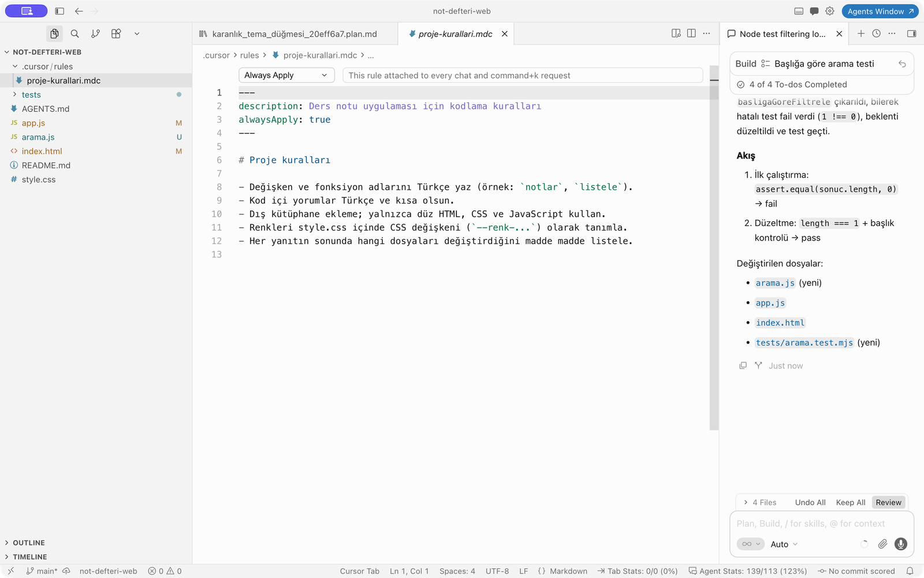924x578 pixels.
Task: Open preview to the side icon
Action: [676, 34]
